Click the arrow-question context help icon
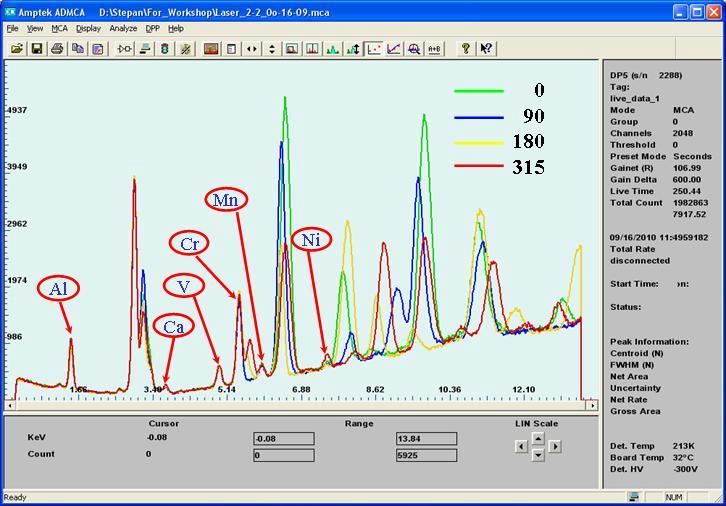The height and width of the screenshot is (506, 726). click(486, 49)
